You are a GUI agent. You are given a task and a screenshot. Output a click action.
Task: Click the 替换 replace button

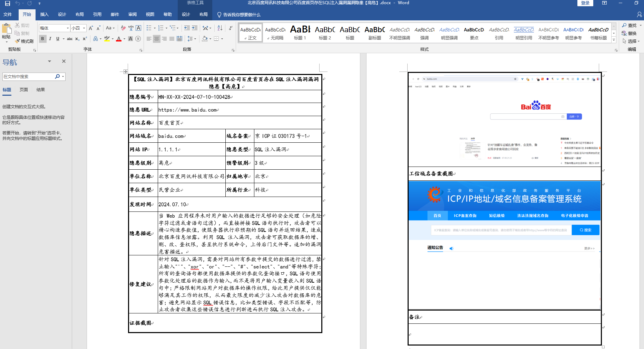pyautogui.click(x=630, y=33)
